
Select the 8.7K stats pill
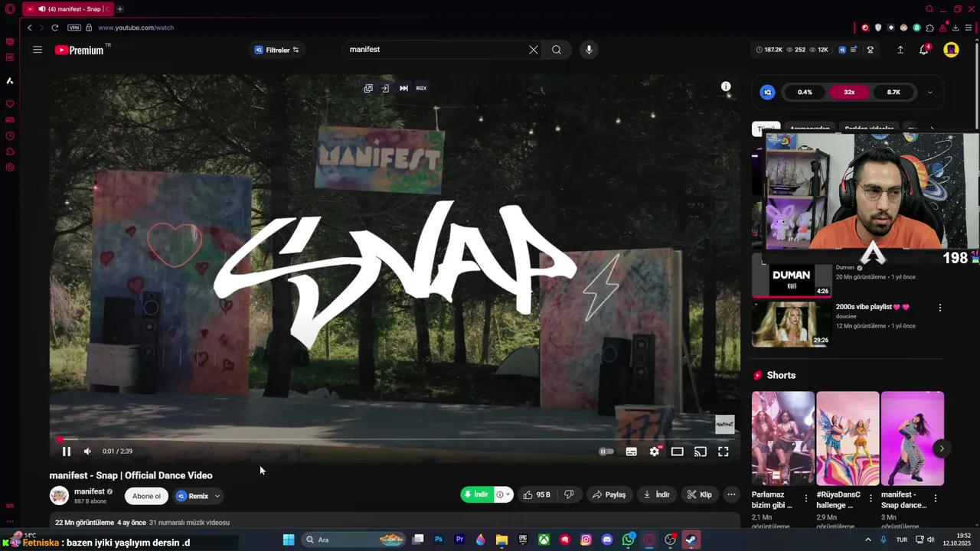click(x=893, y=92)
